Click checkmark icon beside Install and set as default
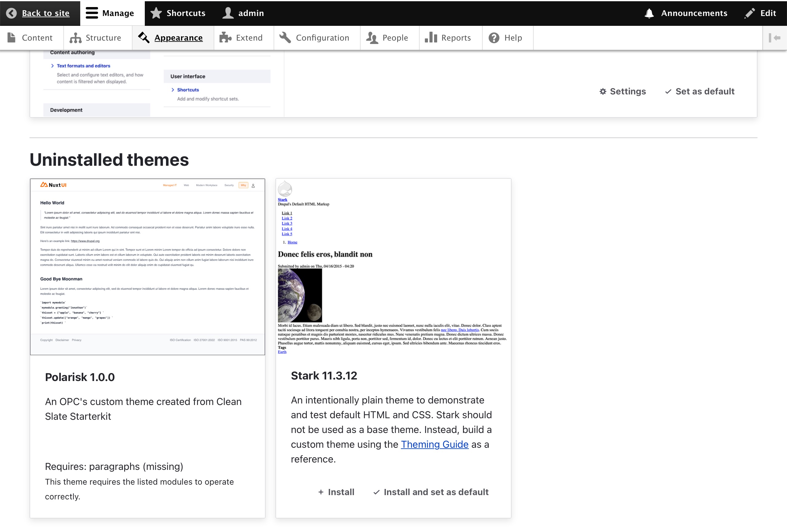This screenshot has height=532, width=787. (x=376, y=492)
